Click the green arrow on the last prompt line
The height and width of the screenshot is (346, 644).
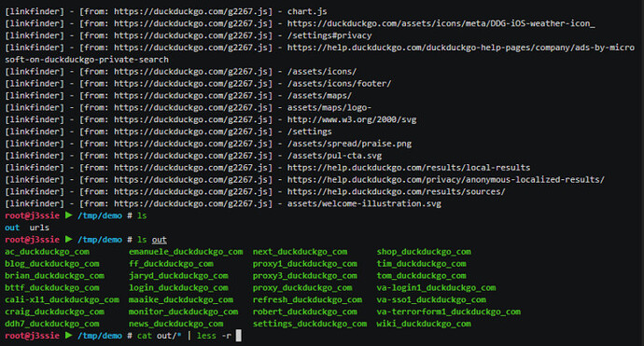point(68,336)
